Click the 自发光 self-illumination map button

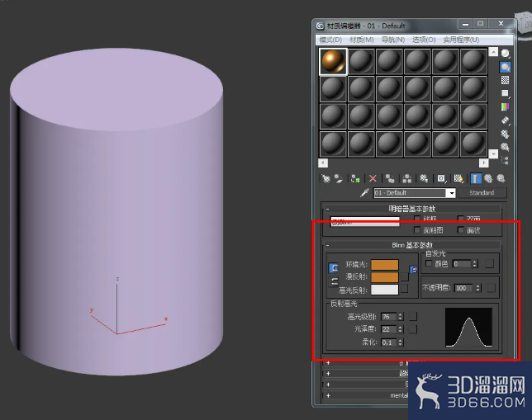pyautogui.click(x=489, y=264)
